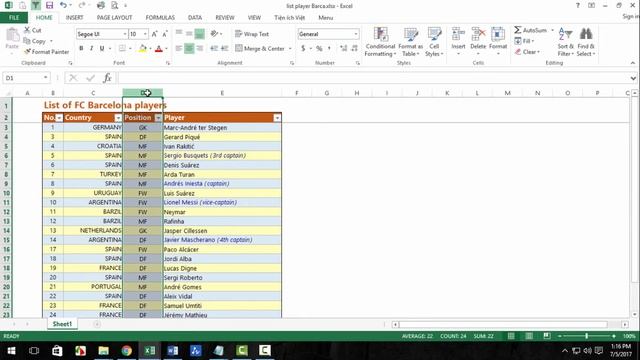640x360 pixels.
Task: Open Sort & Filter menu
Action: click(x=566, y=42)
